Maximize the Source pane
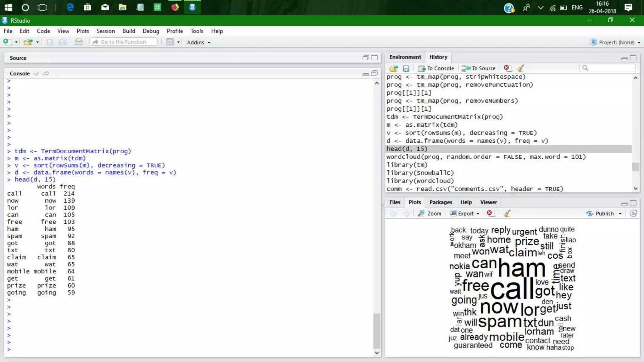 pyautogui.click(x=374, y=58)
